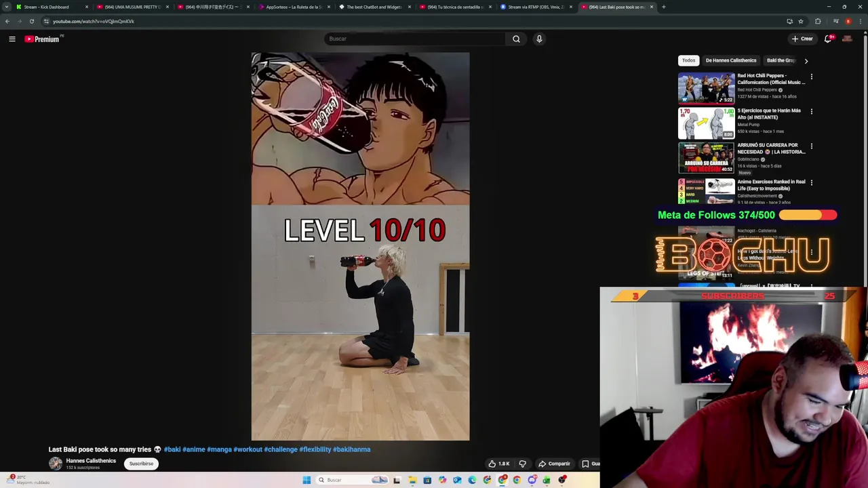Click the Suscribirse button
Viewport: 868px width, 488px height.
[x=141, y=464]
